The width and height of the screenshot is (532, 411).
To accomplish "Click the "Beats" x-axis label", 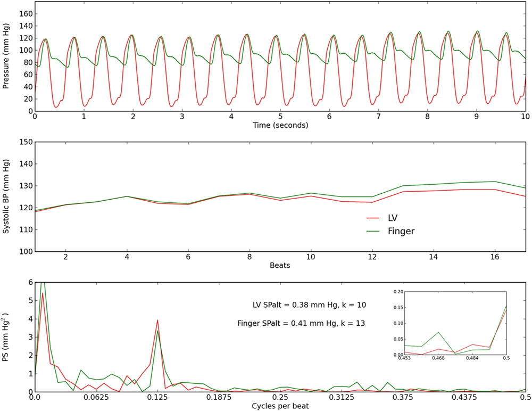I will (280, 266).
